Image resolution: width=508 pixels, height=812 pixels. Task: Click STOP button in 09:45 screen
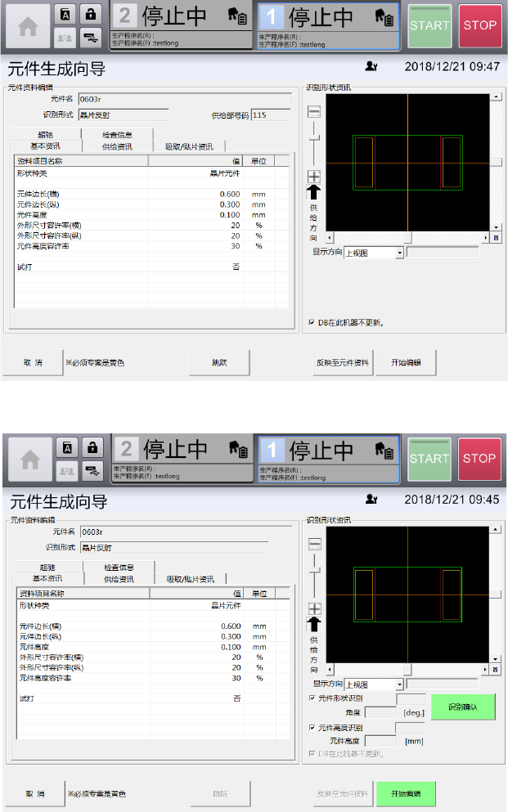pos(479,459)
